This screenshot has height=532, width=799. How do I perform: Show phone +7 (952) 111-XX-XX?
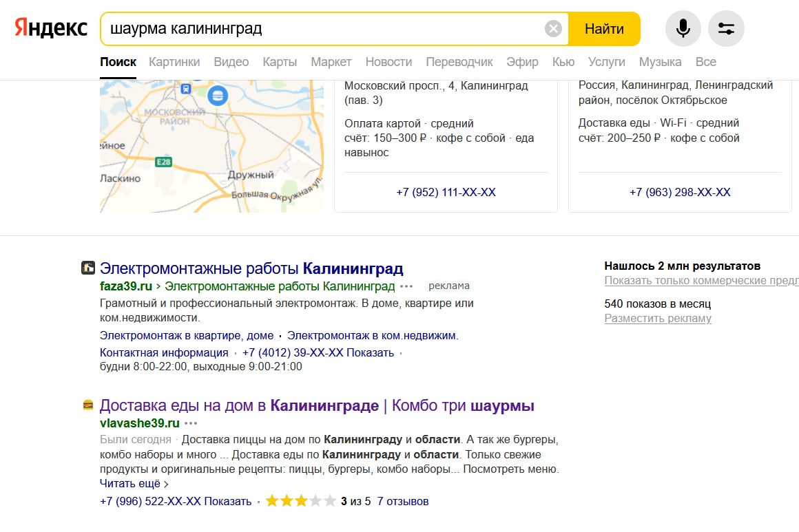pyautogui.click(x=446, y=193)
